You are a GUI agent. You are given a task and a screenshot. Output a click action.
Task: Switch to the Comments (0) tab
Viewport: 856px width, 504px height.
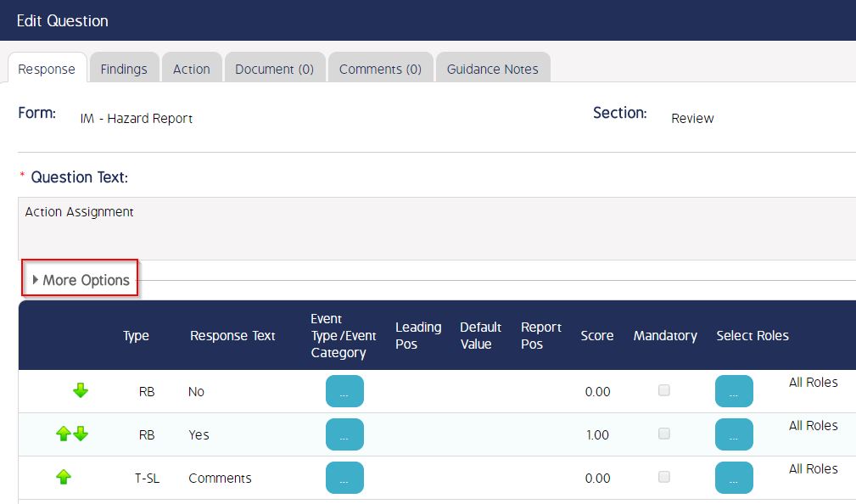click(380, 70)
